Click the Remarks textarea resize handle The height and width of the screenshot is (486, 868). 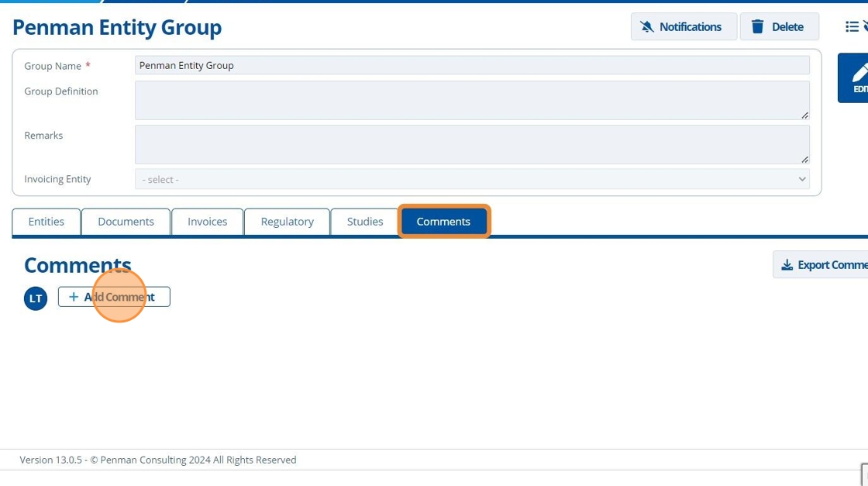(x=805, y=160)
